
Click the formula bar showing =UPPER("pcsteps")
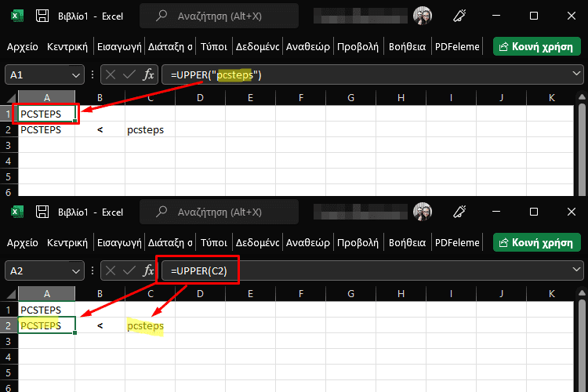click(372, 74)
